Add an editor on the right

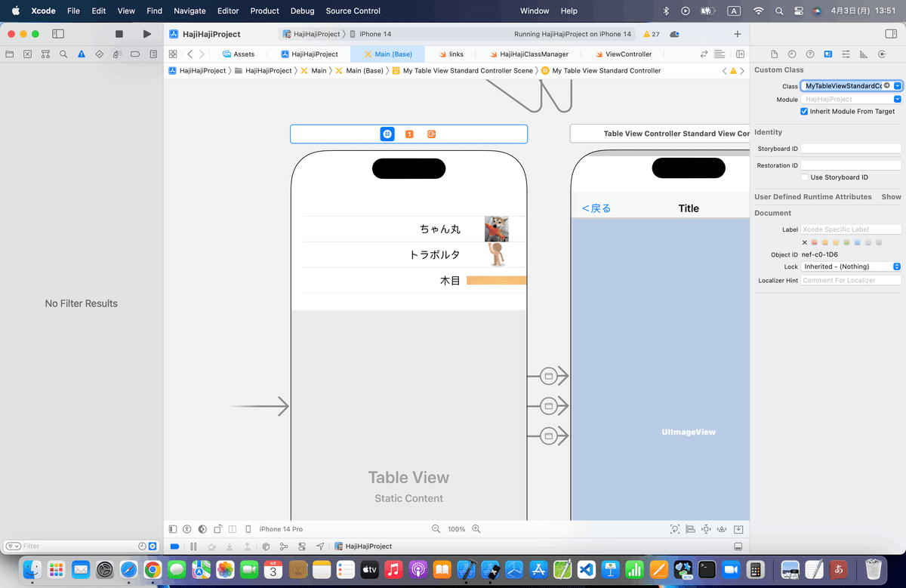click(x=741, y=54)
